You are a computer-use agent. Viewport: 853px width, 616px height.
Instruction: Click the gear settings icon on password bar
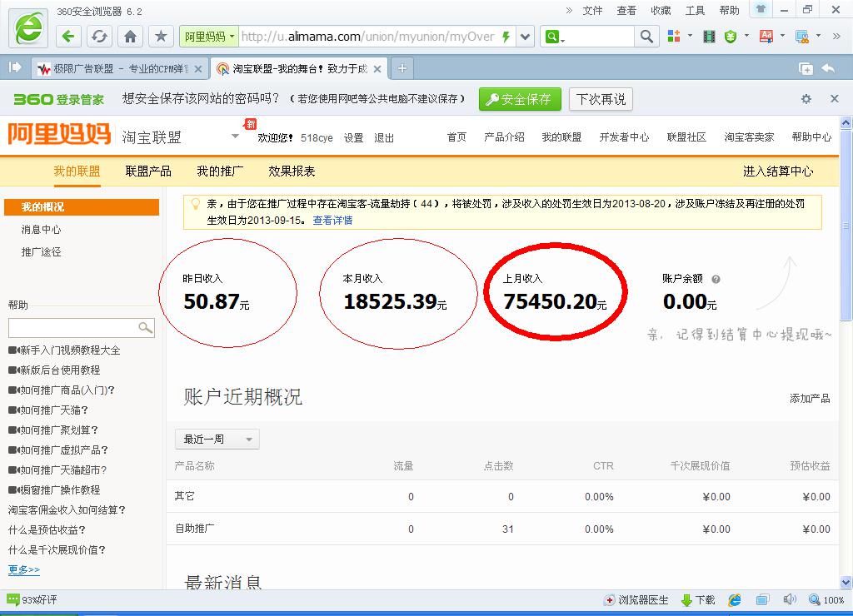[x=806, y=99]
